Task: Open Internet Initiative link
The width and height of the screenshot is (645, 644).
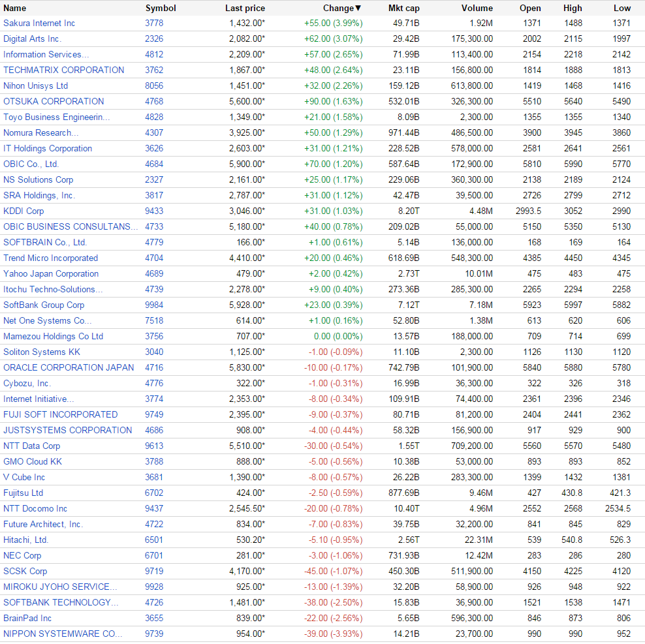Action: (39, 399)
